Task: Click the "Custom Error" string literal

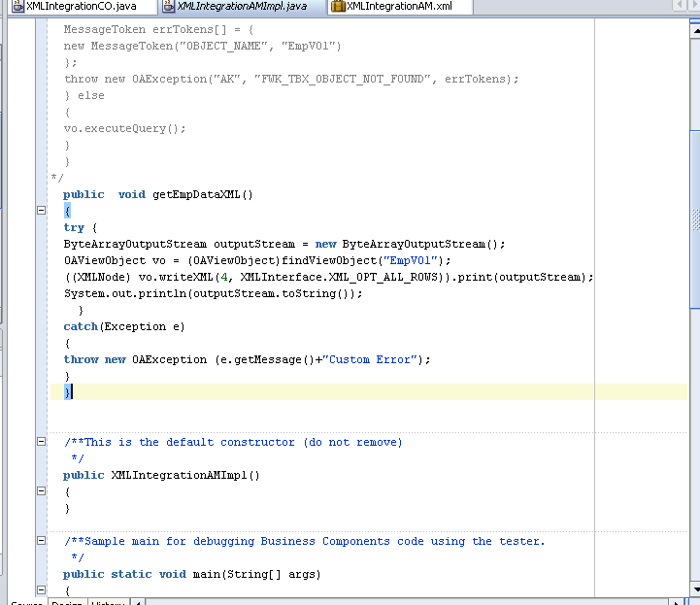Action: tap(370, 360)
